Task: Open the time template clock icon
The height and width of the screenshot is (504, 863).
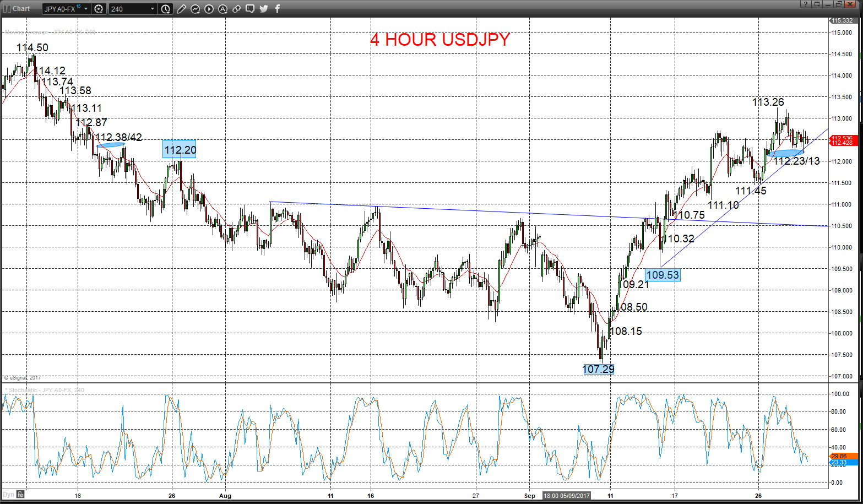Action: pos(166,9)
